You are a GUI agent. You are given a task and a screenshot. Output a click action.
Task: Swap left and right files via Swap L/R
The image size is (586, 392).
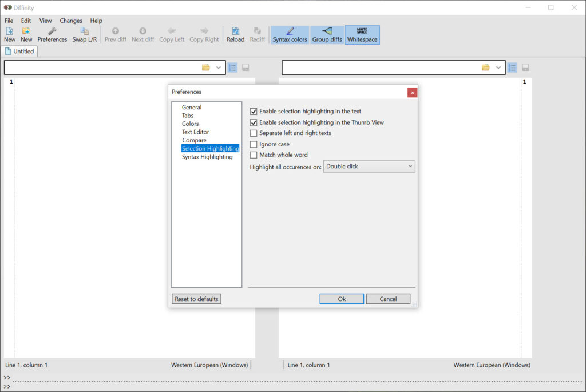coord(85,35)
